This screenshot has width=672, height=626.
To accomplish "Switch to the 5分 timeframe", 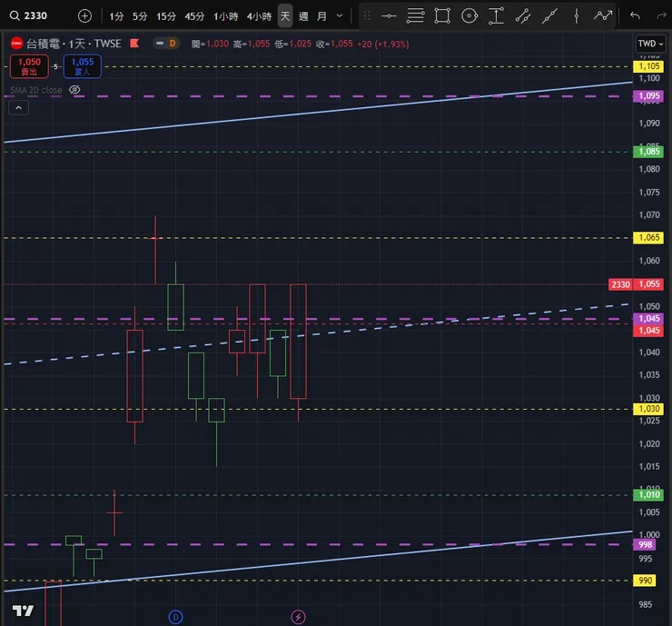I will tap(140, 16).
